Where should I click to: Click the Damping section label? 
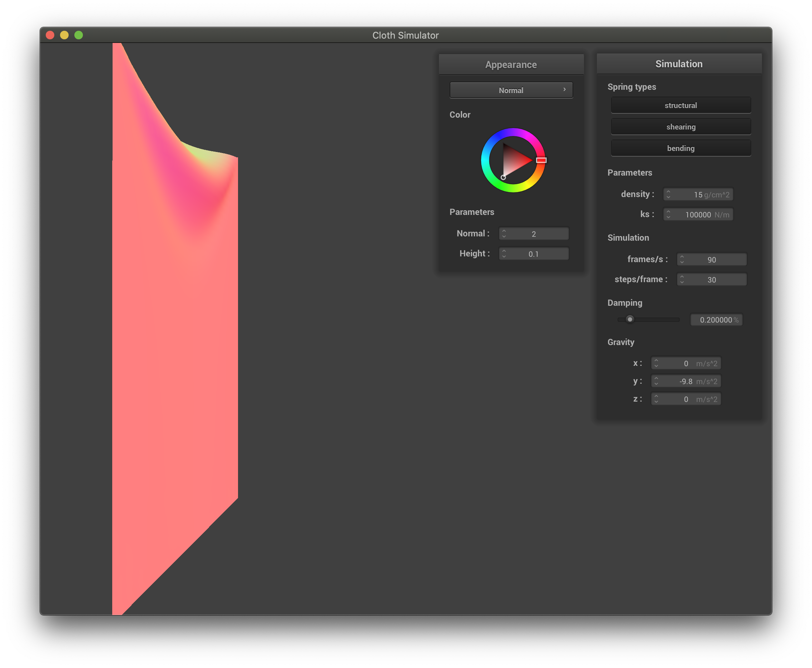pyautogui.click(x=624, y=303)
